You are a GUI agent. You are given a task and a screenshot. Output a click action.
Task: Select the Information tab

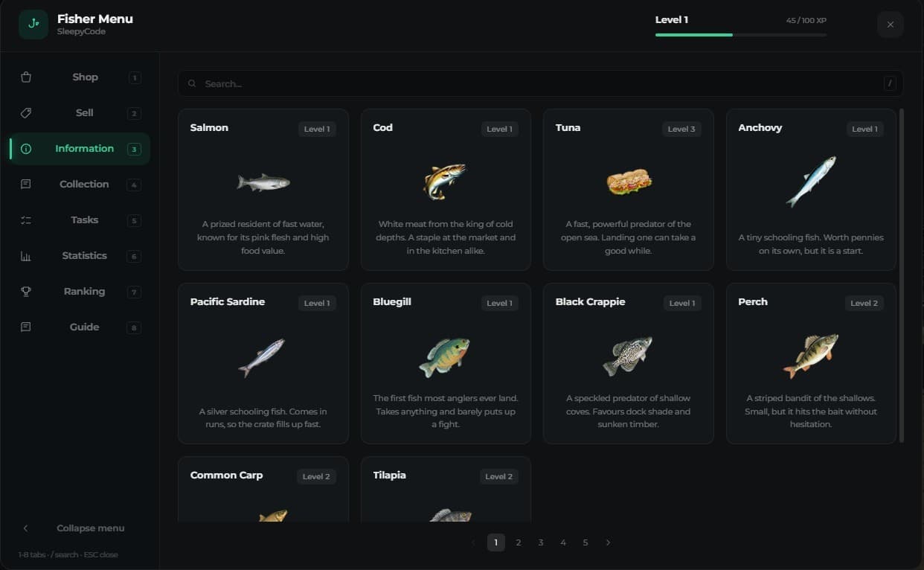(80, 149)
